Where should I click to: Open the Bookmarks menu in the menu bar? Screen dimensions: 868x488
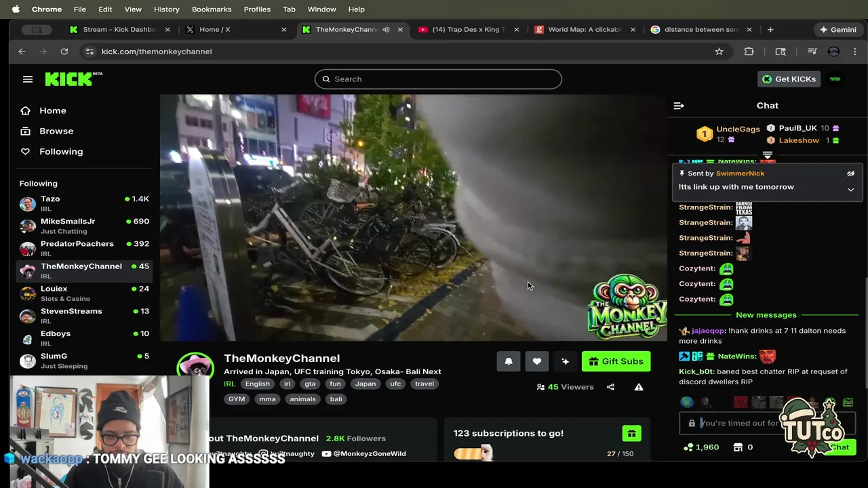point(212,9)
